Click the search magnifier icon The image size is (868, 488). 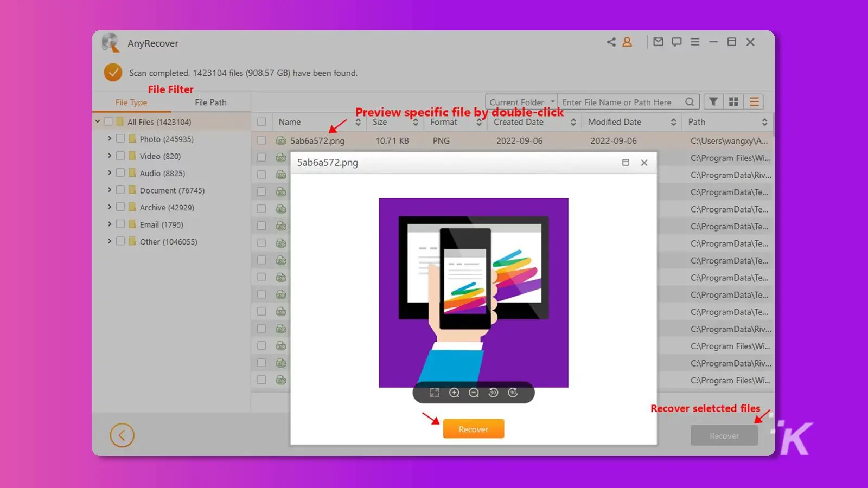(690, 102)
